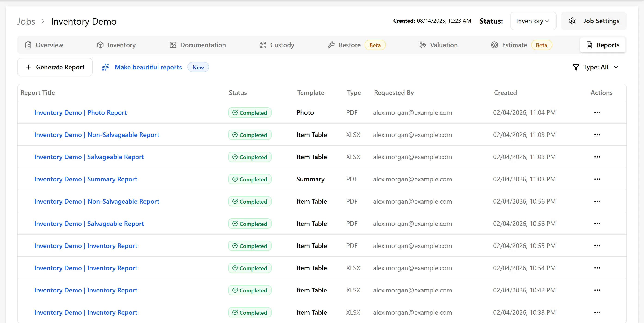Viewport: 644px width, 323px height.
Task: Open actions for 10:56 PM Non-Salvageable PDF report
Action: click(597, 202)
